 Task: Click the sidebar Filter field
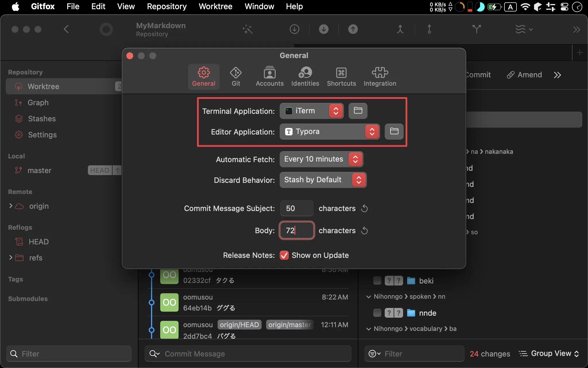tap(69, 354)
